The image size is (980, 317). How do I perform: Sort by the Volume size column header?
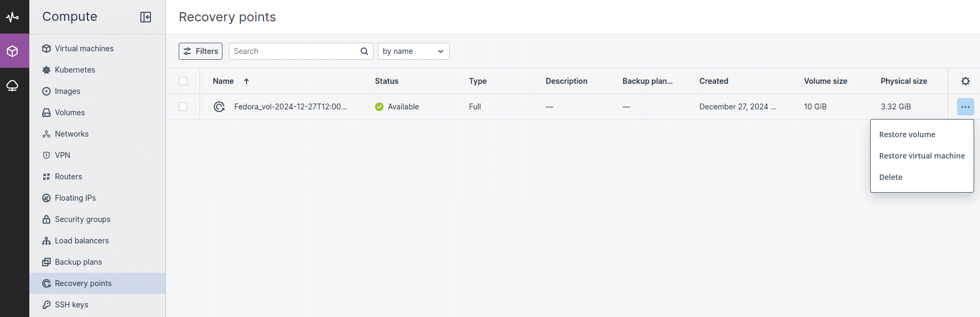[x=825, y=81]
